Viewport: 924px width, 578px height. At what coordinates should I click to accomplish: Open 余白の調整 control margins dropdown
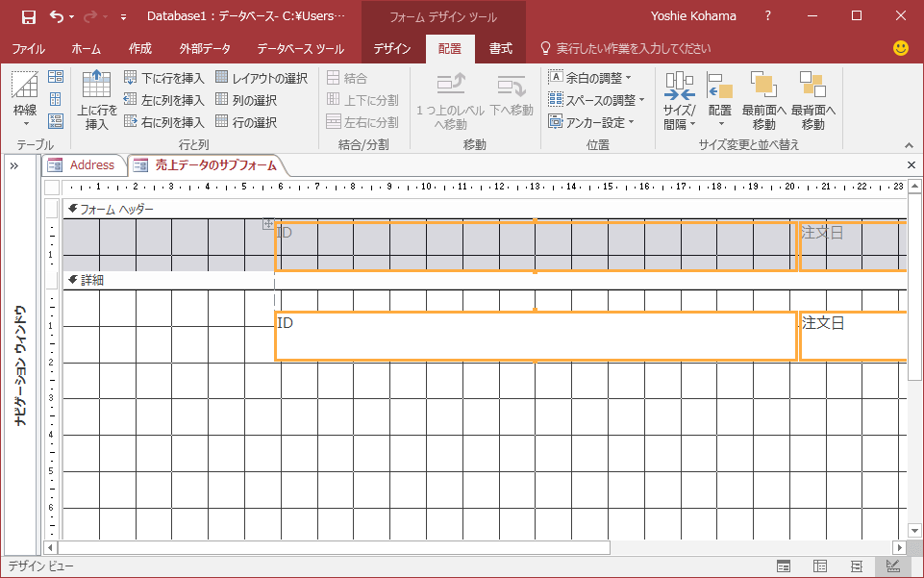pyautogui.click(x=589, y=78)
